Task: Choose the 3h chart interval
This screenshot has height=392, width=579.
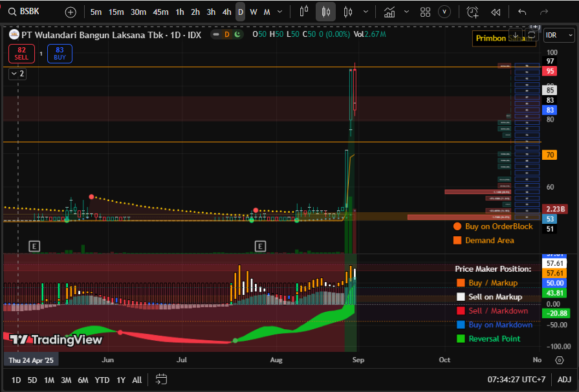Action: [x=211, y=12]
